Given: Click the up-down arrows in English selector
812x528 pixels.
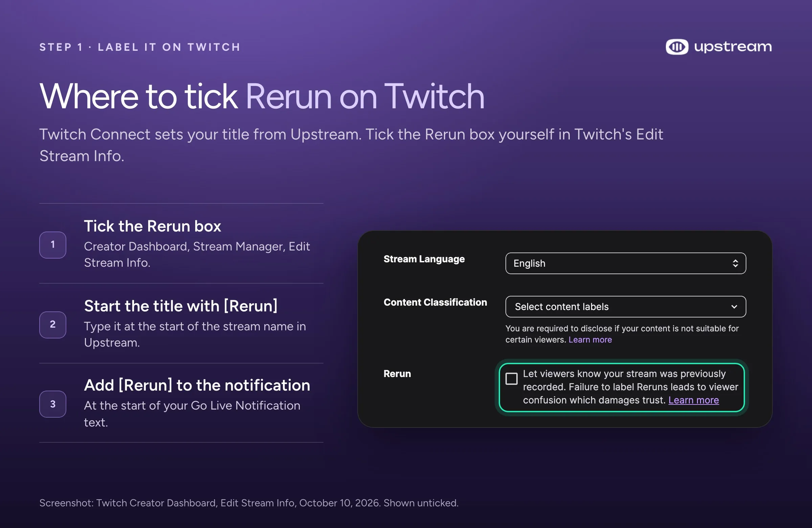Looking at the screenshot, I should pos(735,263).
